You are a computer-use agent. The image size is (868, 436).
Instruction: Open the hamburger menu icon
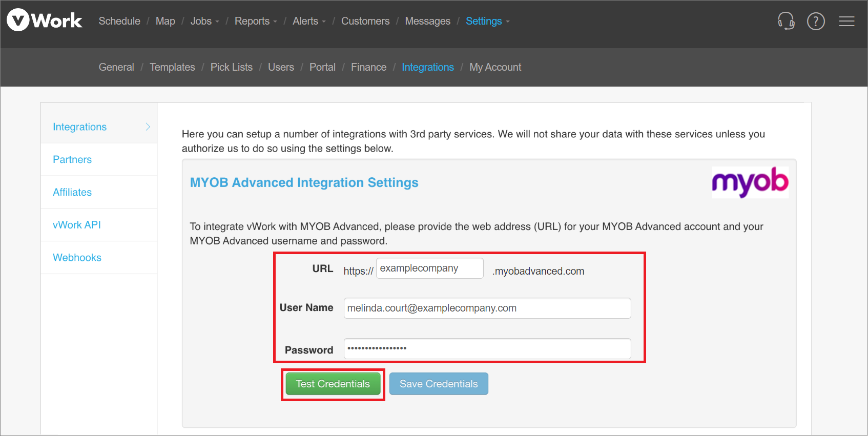(x=846, y=21)
